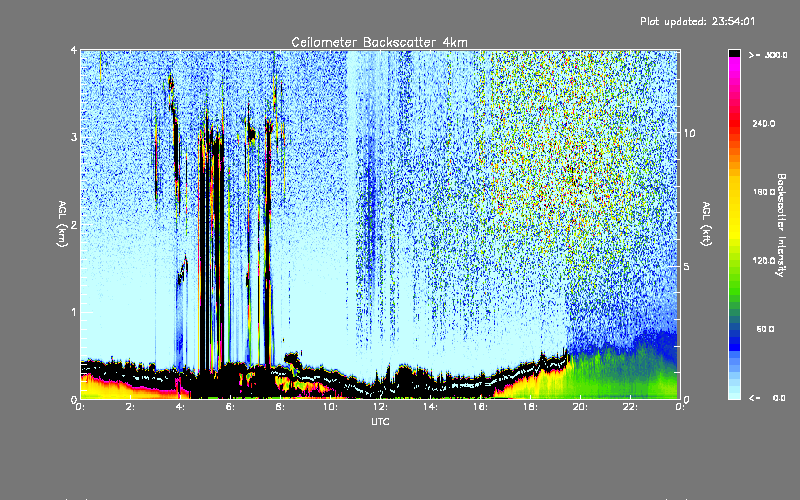Viewport: 800px width, 500px height.
Task: Click the colorbar minimum label '<= 0.0'
Action: 767,398
